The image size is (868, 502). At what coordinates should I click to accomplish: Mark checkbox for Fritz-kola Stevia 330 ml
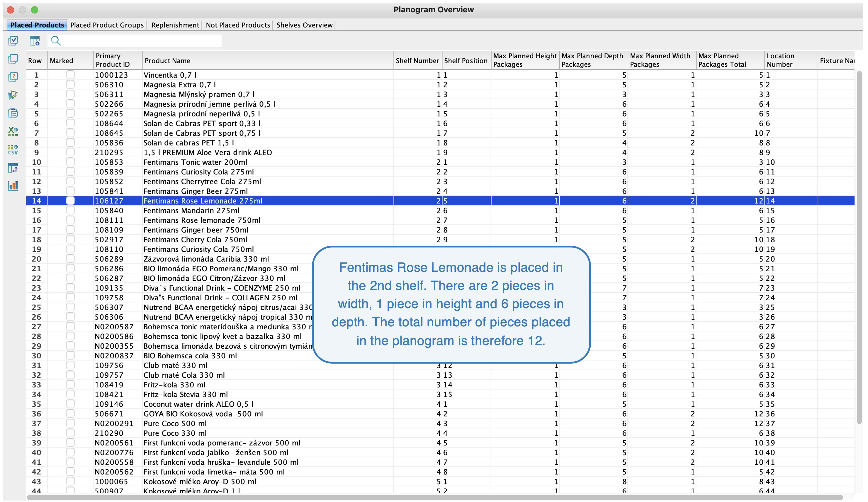click(x=70, y=394)
